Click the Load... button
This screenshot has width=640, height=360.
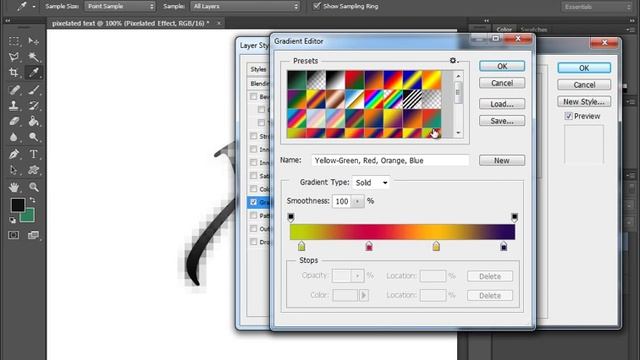tap(502, 104)
